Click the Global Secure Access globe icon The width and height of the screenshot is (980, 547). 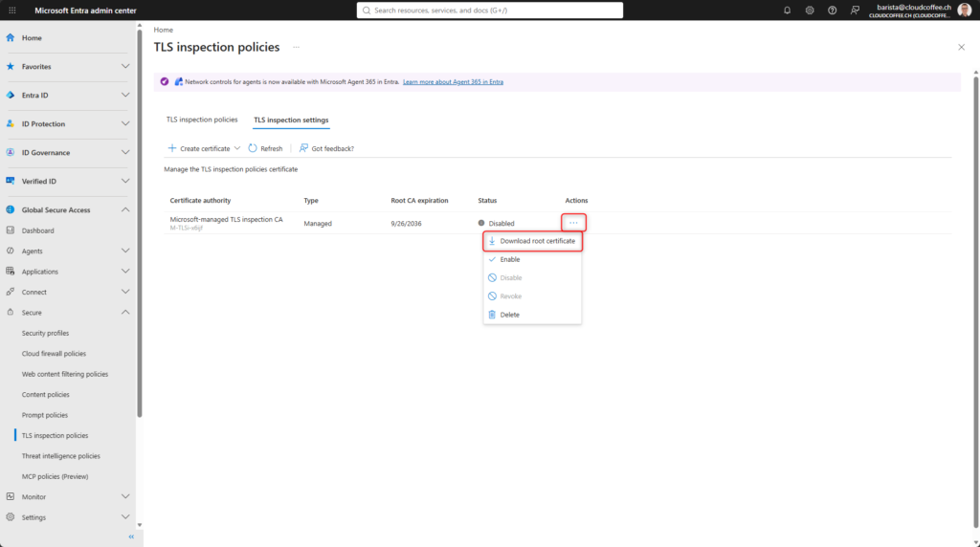(x=10, y=209)
